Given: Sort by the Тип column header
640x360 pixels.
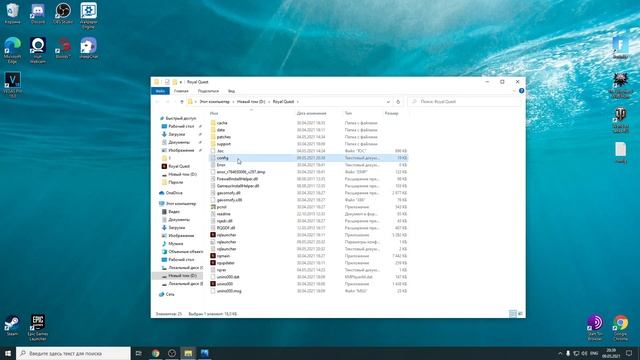Looking at the screenshot, I should [x=348, y=113].
